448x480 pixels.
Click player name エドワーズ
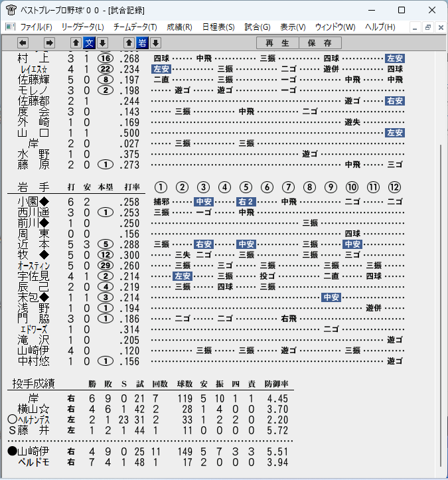point(34,329)
